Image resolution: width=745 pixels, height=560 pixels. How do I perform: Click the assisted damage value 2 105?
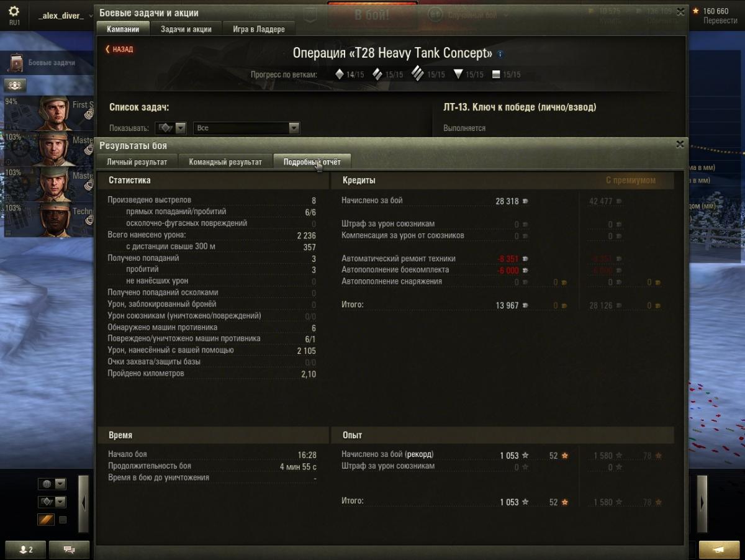click(x=307, y=351)
